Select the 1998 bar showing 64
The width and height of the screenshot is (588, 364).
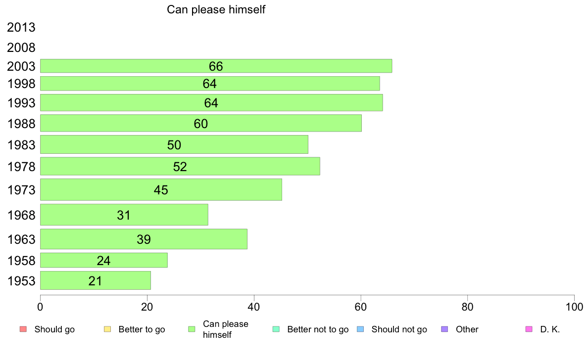click(210, 84)
